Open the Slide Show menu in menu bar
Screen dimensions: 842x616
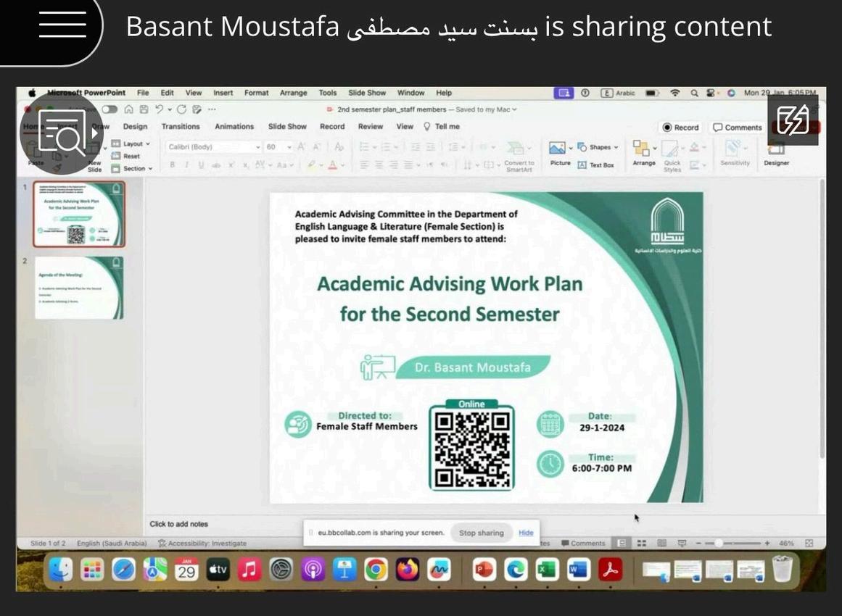coord(367,93)
